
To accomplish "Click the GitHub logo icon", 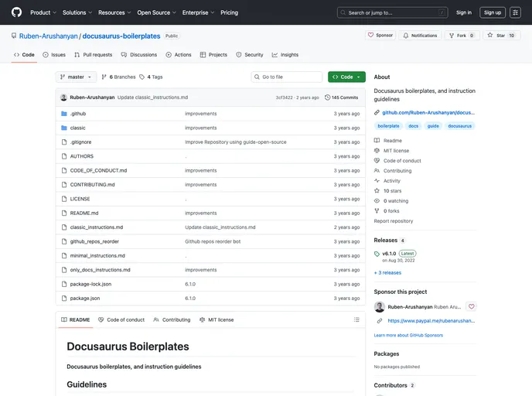I will coord(16,12).
